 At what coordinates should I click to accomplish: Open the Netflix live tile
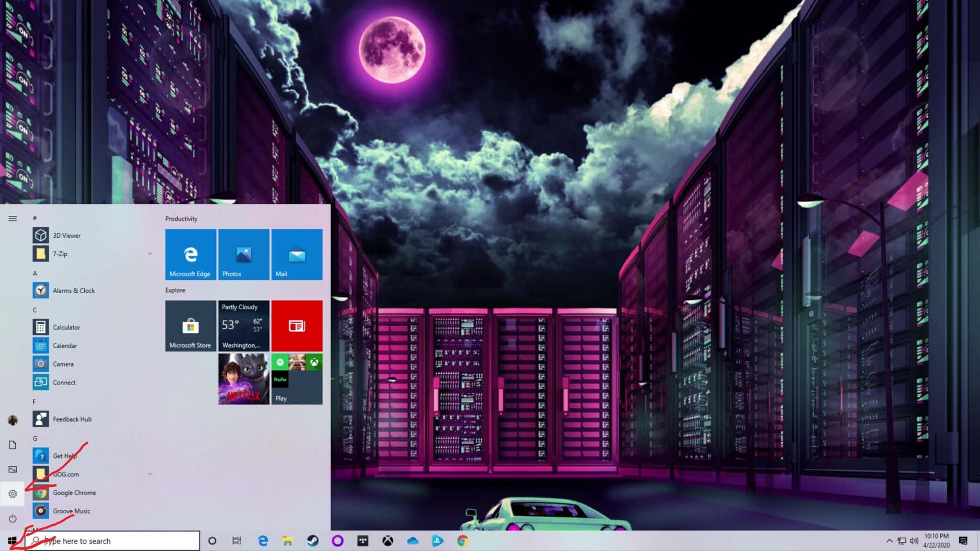[x=243, y=378]
